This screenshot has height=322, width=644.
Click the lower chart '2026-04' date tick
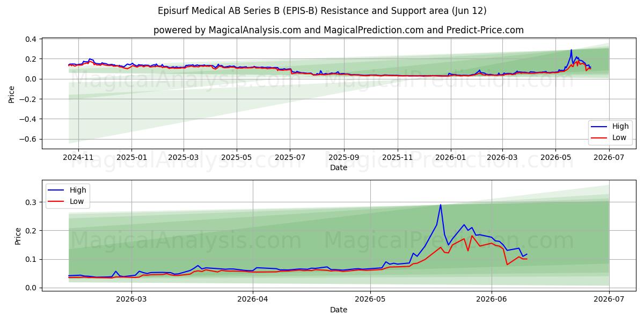coord(253,300)
